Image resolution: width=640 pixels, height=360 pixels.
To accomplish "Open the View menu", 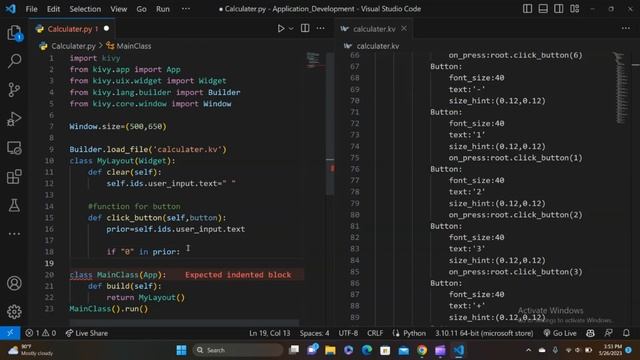I will (118, 9).
